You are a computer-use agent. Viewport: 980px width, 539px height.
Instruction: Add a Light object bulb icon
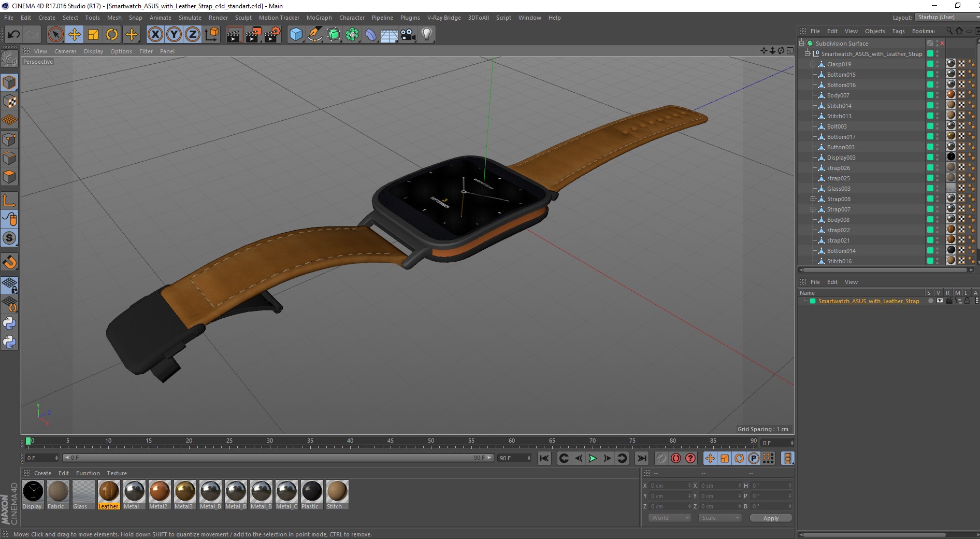(427, 35)
